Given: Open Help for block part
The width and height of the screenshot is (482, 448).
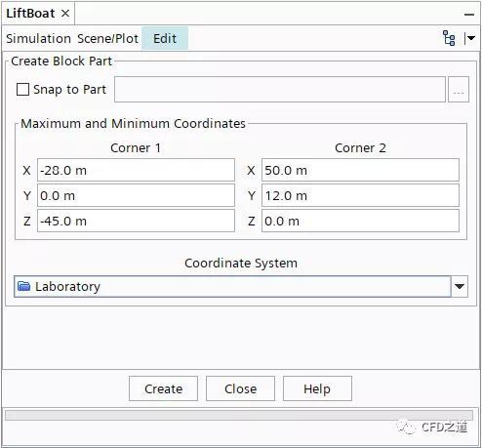Looking at the screenshot, I should 317,388.
